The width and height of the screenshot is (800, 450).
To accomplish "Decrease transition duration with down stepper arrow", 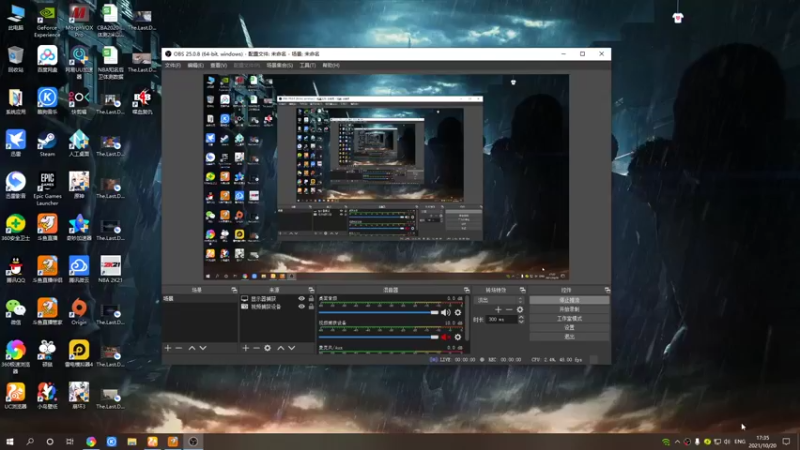I will click(521, 322).
